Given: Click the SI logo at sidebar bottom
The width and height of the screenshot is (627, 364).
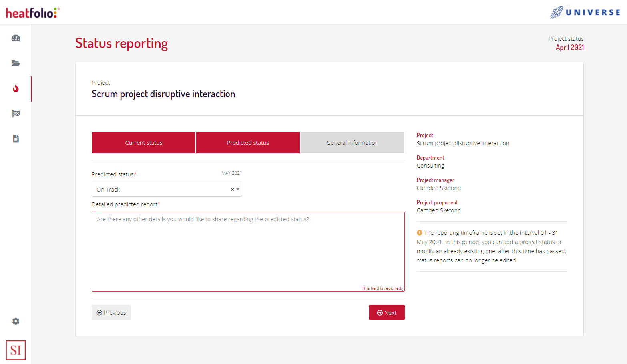Looking at the screenshot, I should coord(16,350).
